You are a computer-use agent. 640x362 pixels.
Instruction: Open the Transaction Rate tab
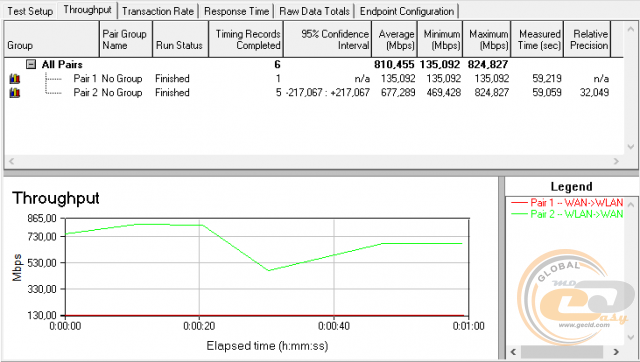point(158,11)
